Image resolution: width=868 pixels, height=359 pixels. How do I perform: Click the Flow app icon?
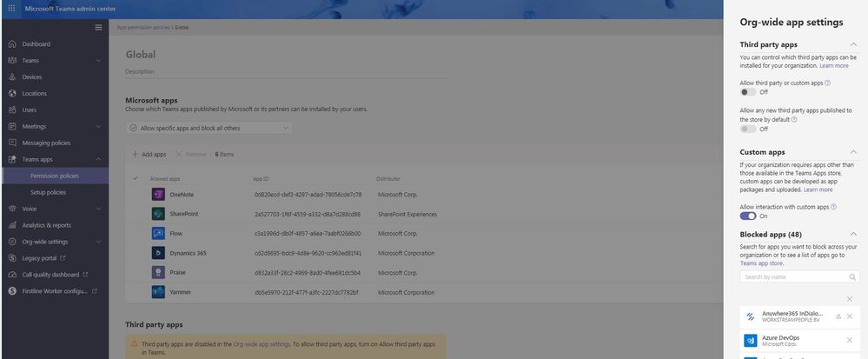click(x=158, y=233)
